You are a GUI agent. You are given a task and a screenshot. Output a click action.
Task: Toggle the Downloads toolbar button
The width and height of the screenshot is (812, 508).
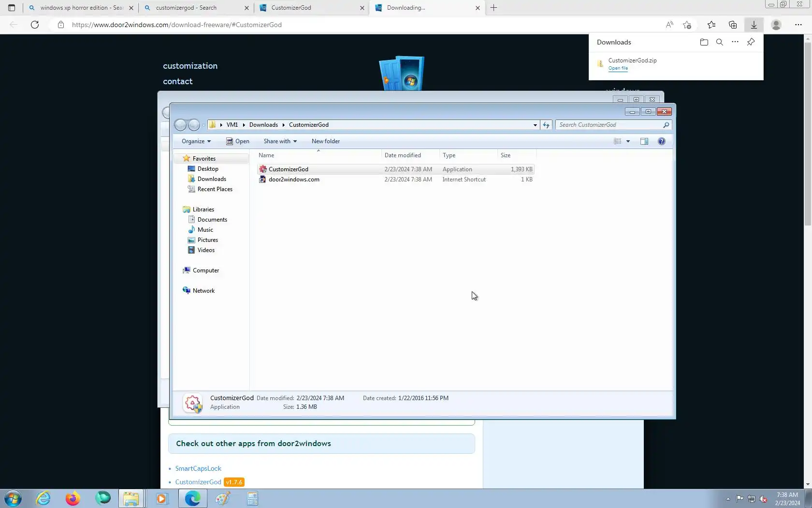[754, 25]
